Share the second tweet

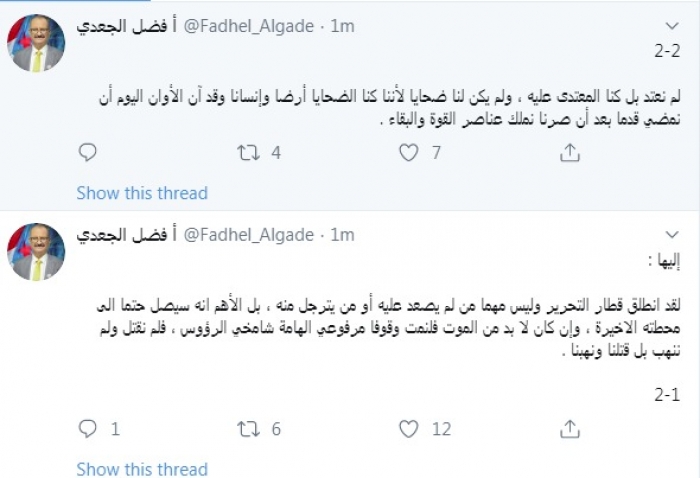click(568, 429)
